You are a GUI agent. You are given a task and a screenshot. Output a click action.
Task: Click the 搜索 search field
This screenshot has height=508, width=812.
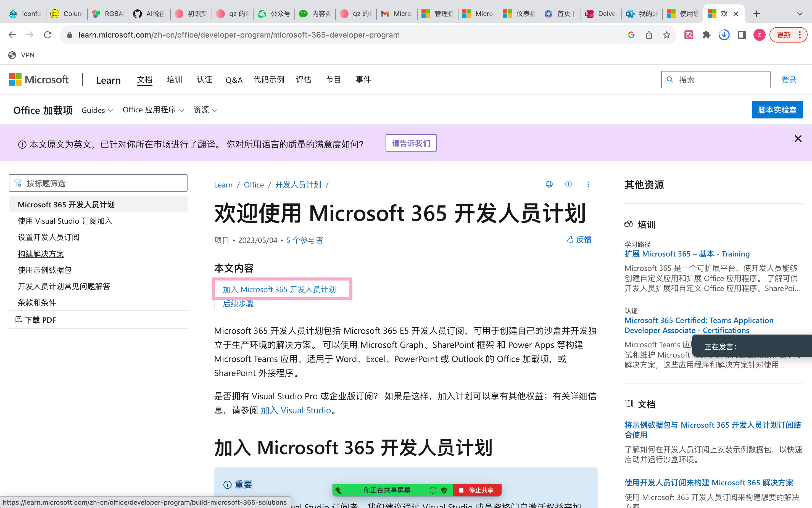coord(716,80)
